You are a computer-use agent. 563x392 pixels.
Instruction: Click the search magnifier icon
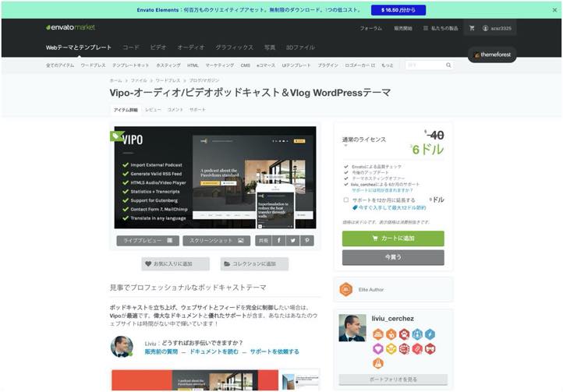tap(448, 65)
